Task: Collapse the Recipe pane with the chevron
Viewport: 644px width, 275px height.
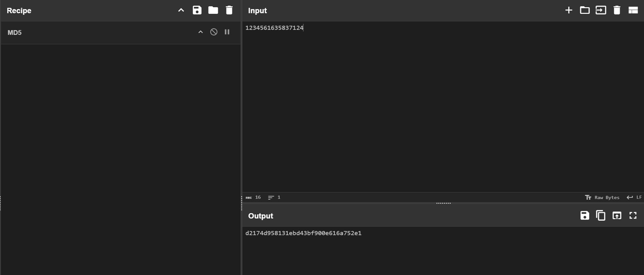Action: [x=181, y=10]
